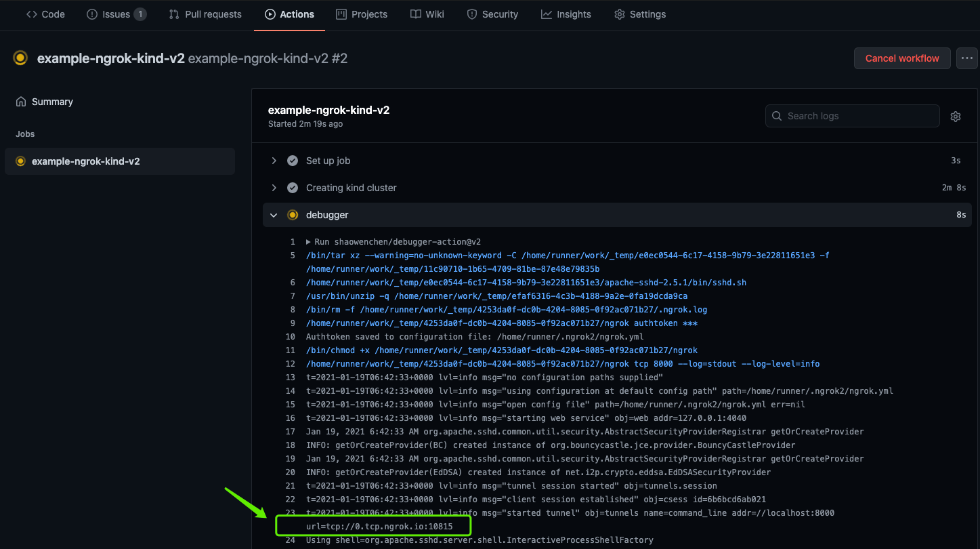
Task: Click the url=tcp://0.tcp.ngrok.io:10815 log text
Action: (379, 527)
